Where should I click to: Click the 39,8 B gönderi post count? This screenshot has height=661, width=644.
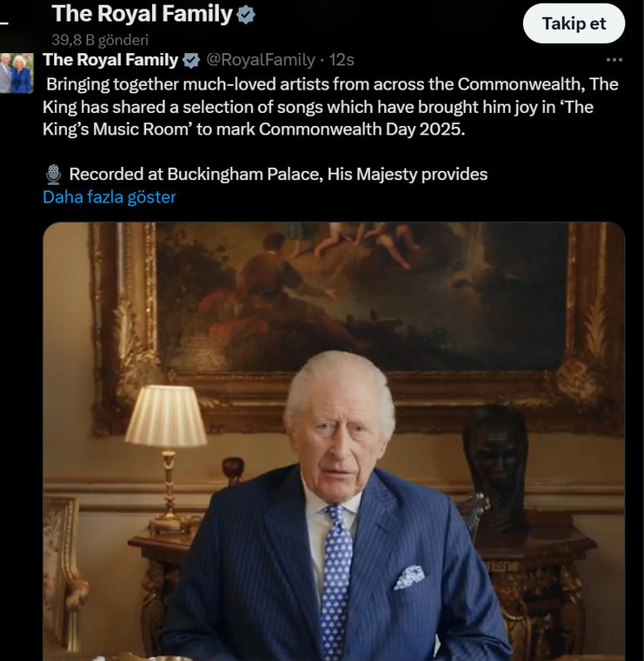point(100,39)
